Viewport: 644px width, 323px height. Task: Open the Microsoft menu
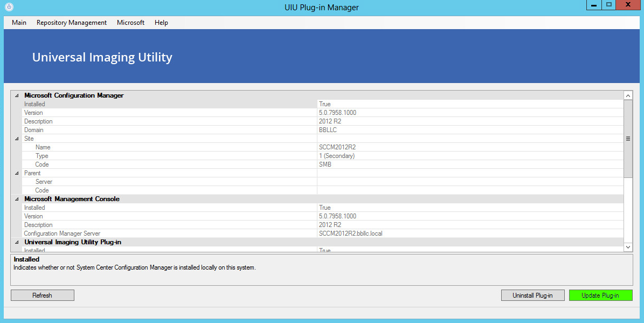[130, 23]
